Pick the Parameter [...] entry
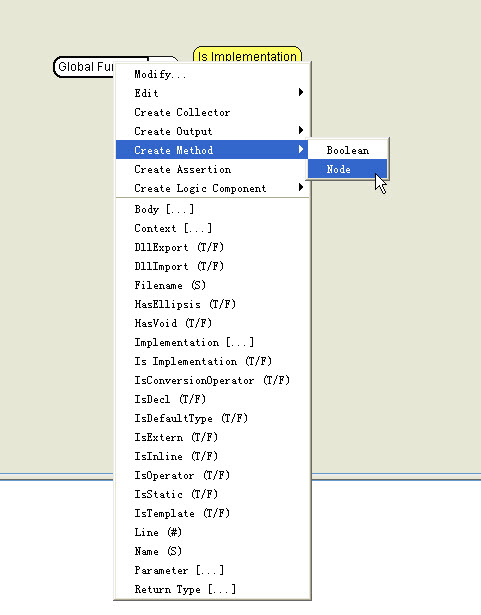Screen dimensions: 481x615 [212, 570]
